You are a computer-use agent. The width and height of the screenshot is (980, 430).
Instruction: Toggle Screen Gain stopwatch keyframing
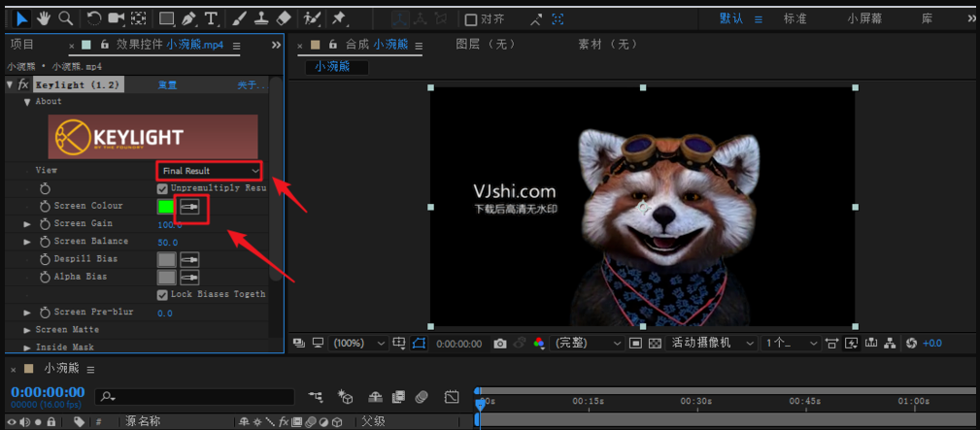(45, 224)
